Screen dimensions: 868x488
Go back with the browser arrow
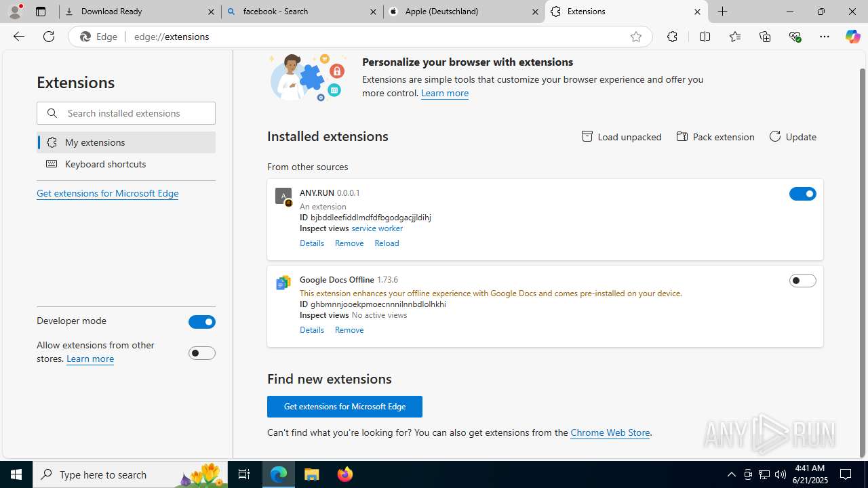coord(19,37)
